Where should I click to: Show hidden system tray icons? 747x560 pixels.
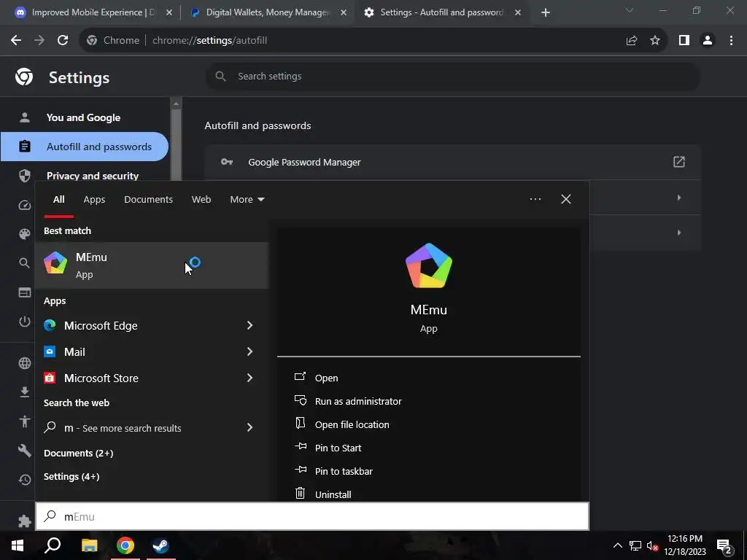617,545
